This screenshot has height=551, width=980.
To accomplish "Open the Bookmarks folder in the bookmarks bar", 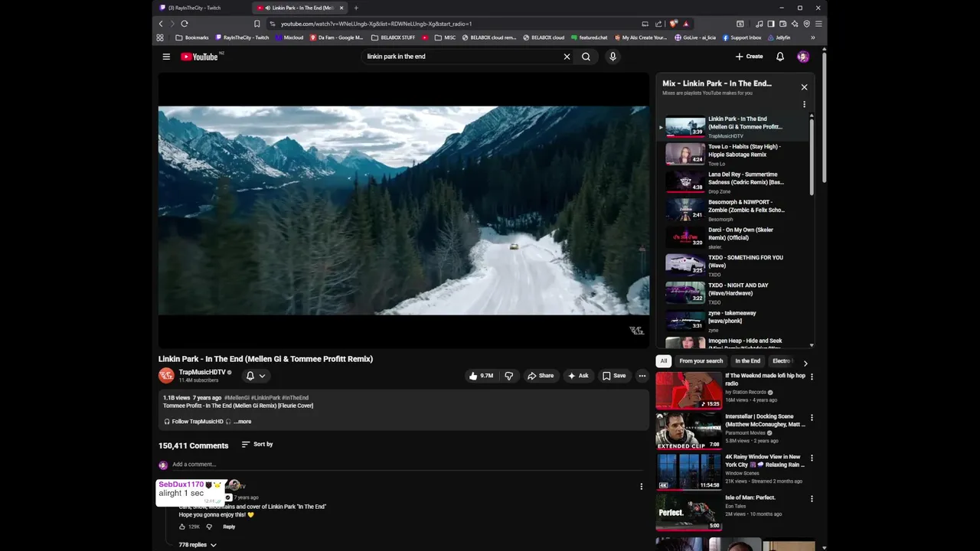I will [x=192, y=37].
